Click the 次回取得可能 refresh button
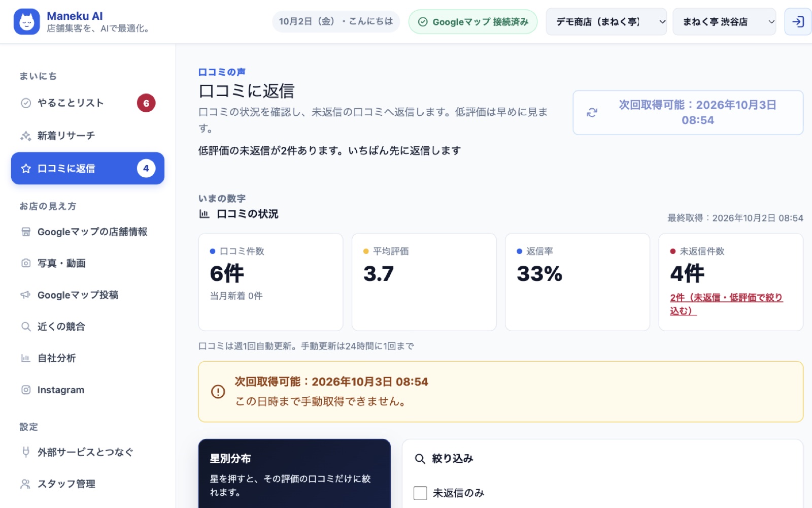 pyautogui.click(x=688, y=112)
